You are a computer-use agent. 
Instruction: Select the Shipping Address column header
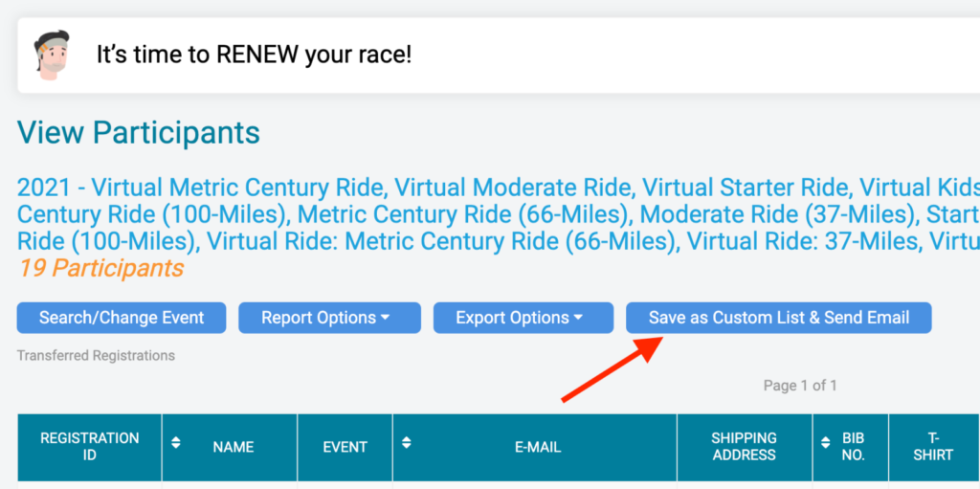(x=745, y=447)
